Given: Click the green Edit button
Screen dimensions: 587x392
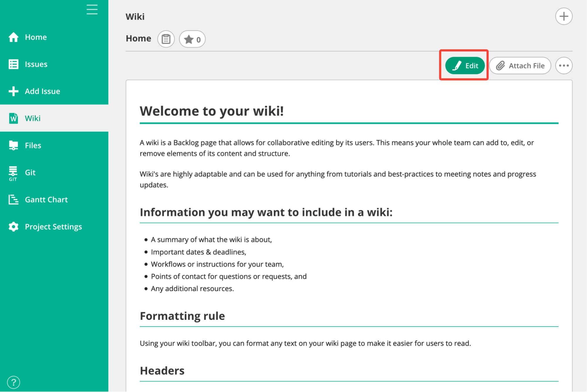Looking at the screenshot, I should [x=465, y=65].
